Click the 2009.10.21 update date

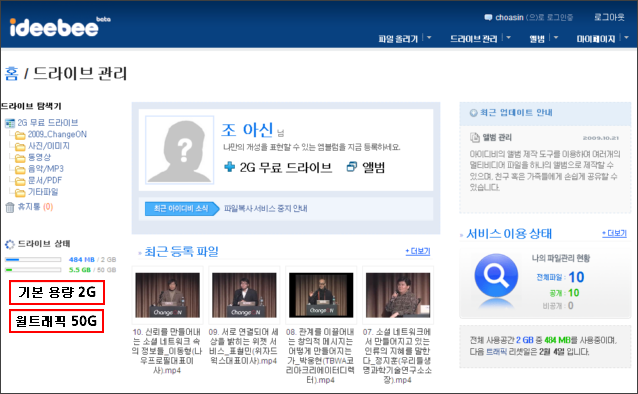click(x=601, y=138)
